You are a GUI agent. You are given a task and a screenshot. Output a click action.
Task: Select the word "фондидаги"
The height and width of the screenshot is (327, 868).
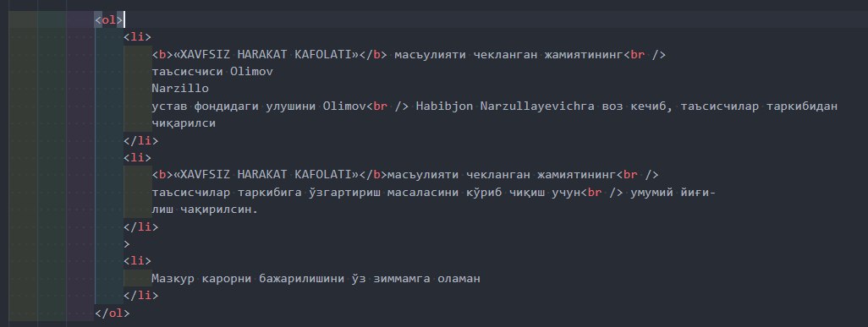pyautogui.click(x=226, y=106)
